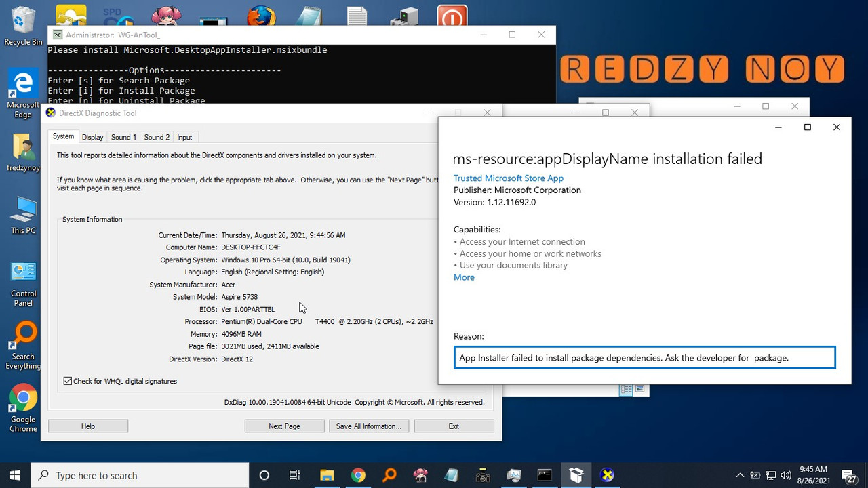Expand More capabilities link
Image resolution: width=868 pixels, height=488 pixels.
pyautogui.click(x=464, y=277)
